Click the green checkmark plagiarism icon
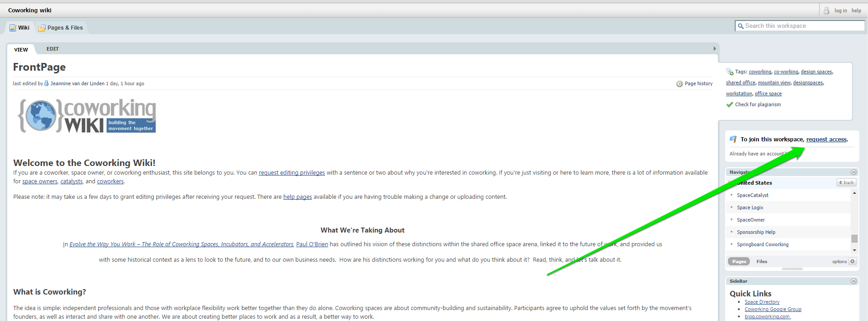This screenshot has height=321, width=868. click(x=730, y=104)
